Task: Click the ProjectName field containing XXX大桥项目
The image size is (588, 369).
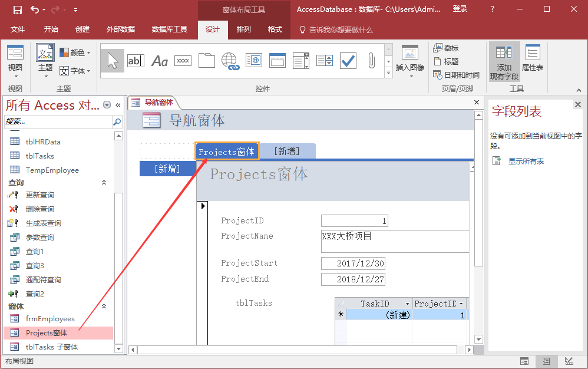Action: point(395,240)
